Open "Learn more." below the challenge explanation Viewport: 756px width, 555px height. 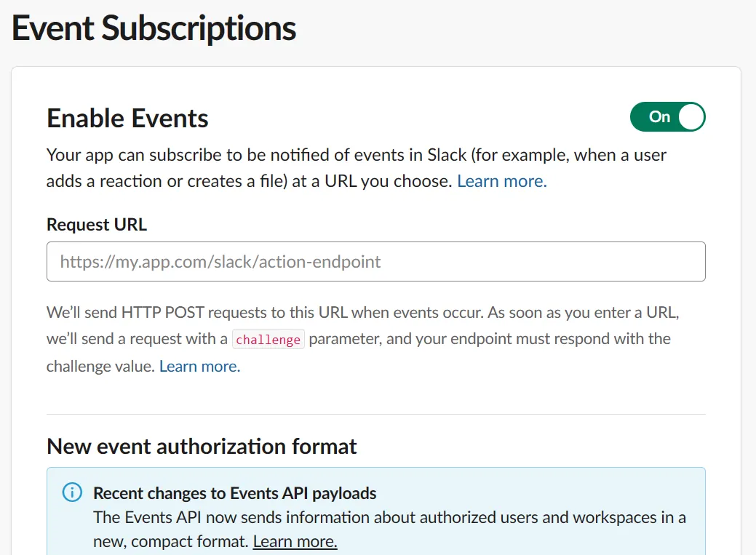(199, 366)
